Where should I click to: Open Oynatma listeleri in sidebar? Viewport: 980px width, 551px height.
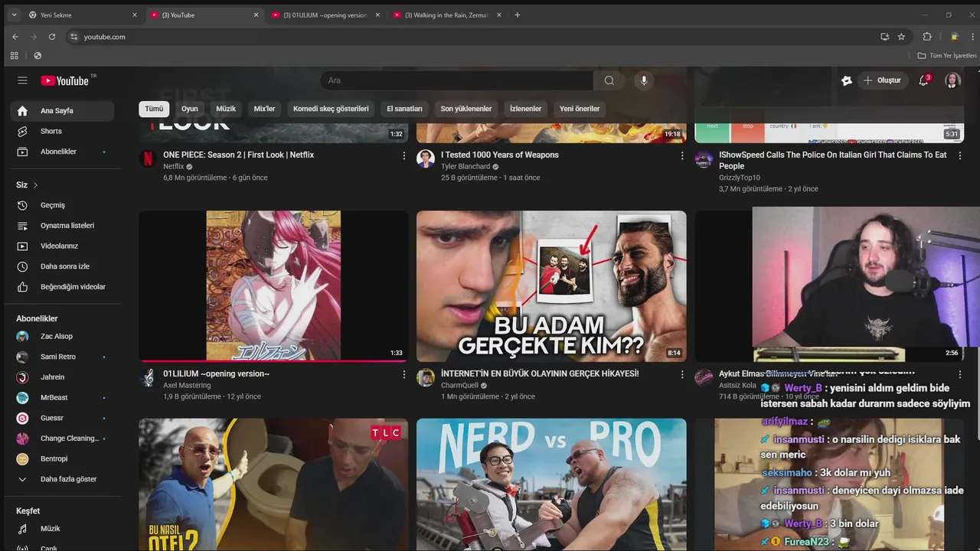(62, 226)
